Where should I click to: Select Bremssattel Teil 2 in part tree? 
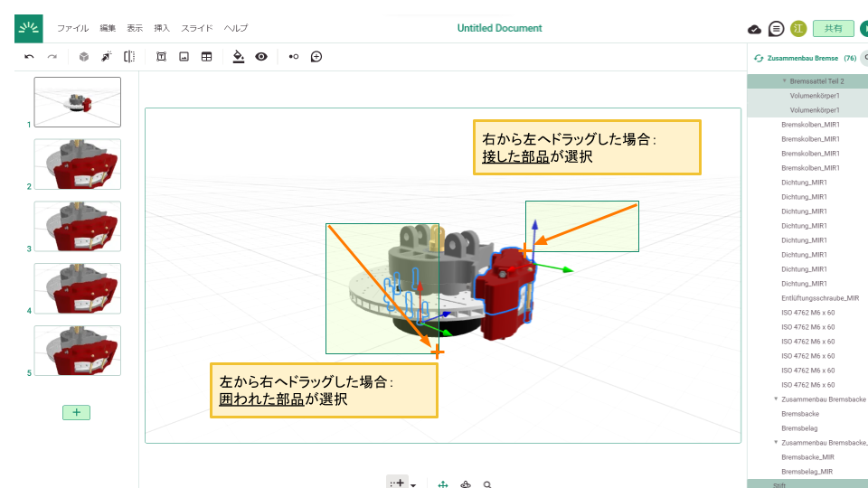point(816,81)
